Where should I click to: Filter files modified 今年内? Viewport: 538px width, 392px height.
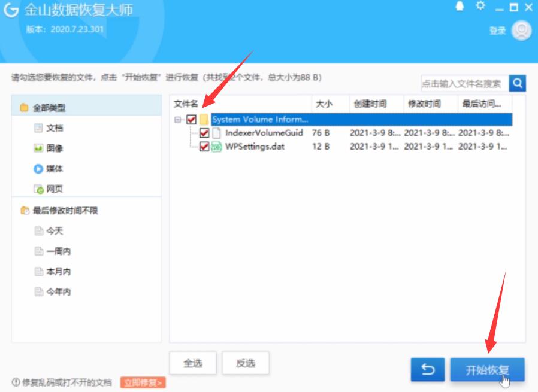point(59,292)
